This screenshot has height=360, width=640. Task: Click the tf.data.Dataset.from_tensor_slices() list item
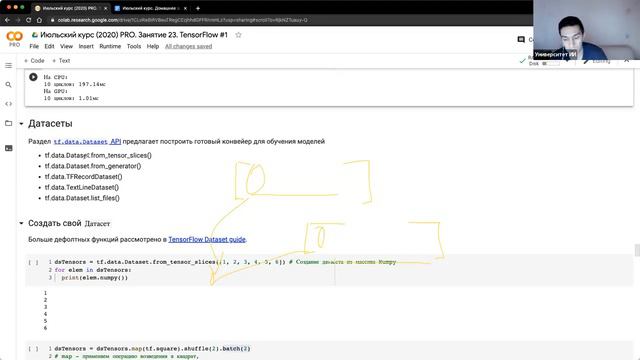point(98,156)
